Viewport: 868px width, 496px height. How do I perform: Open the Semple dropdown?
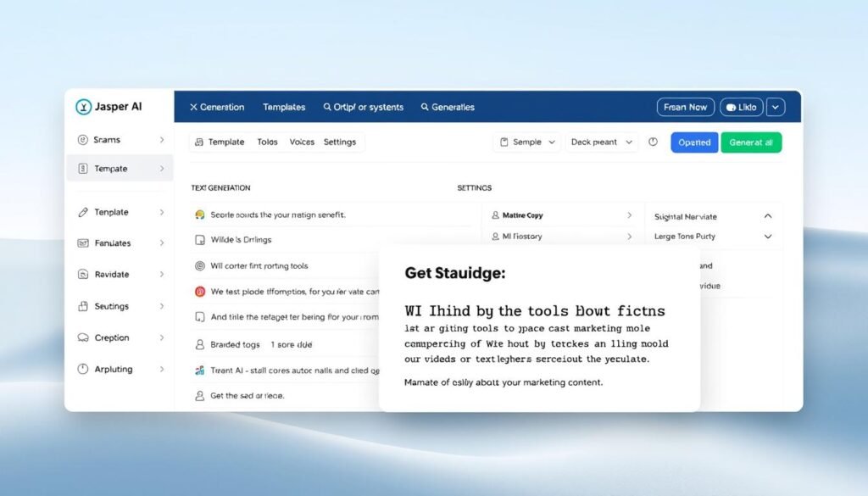click(x=526, y=142)
